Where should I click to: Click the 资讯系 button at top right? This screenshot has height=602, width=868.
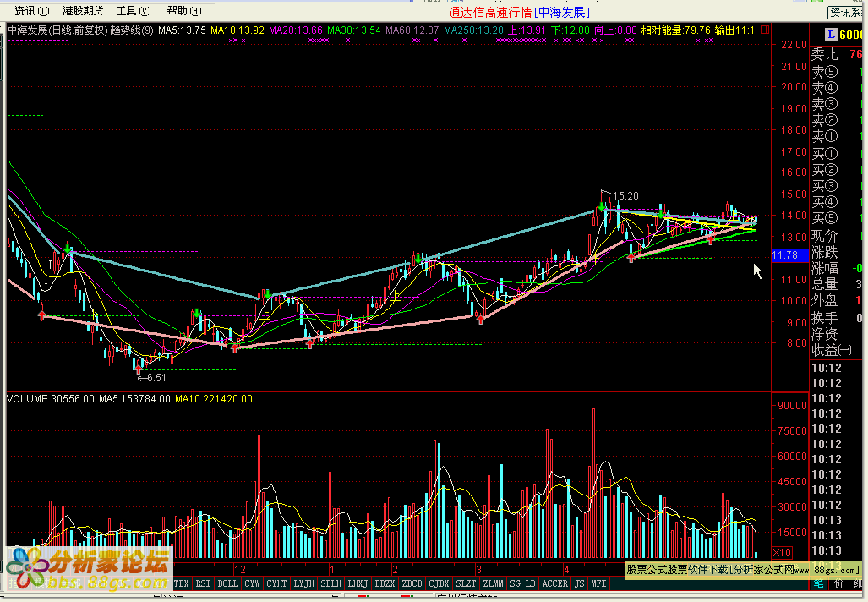tap(846, 12)
